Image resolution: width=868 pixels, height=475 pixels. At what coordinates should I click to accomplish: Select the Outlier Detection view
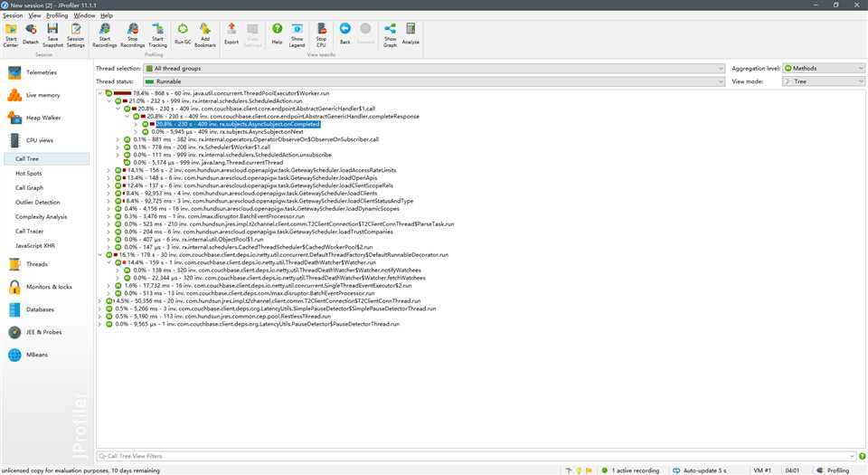(38, 202)
